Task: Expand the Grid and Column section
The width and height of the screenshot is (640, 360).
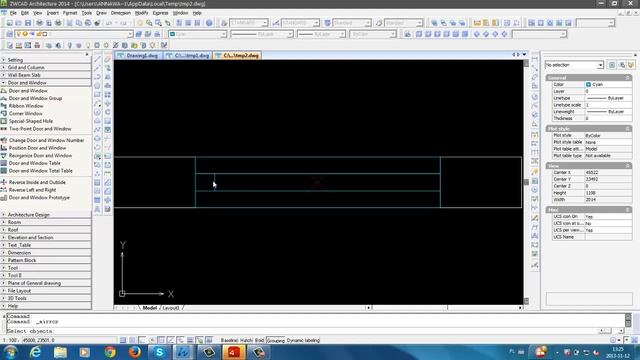Action: click(x=45, y=67)
